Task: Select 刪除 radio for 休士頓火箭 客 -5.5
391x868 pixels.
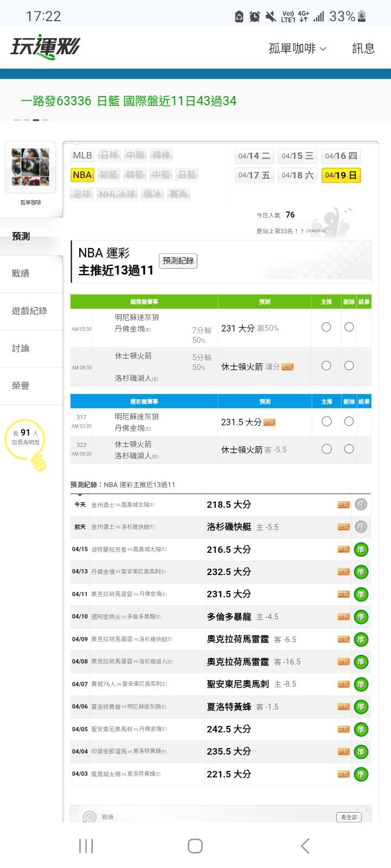Action: pos(349,449)
